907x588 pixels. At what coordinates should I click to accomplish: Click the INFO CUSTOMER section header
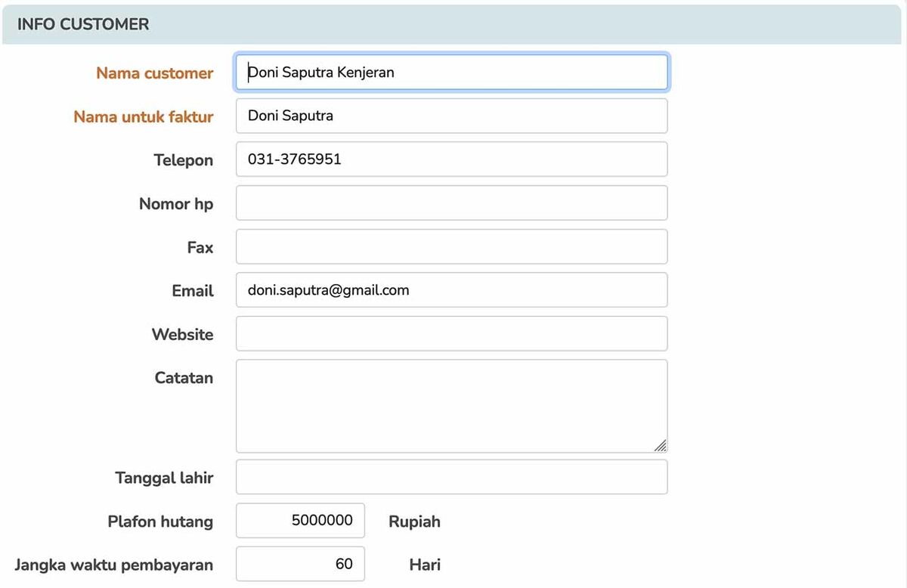tap(83, 24)
